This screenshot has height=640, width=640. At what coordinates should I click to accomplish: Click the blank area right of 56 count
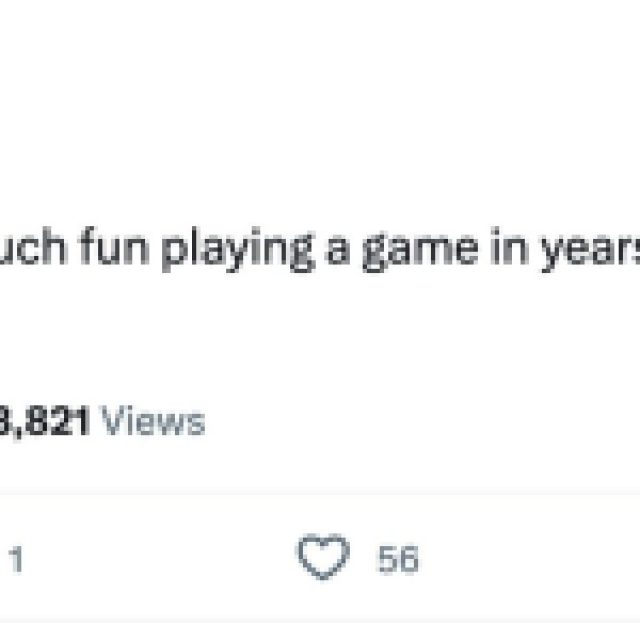point(530,560)
